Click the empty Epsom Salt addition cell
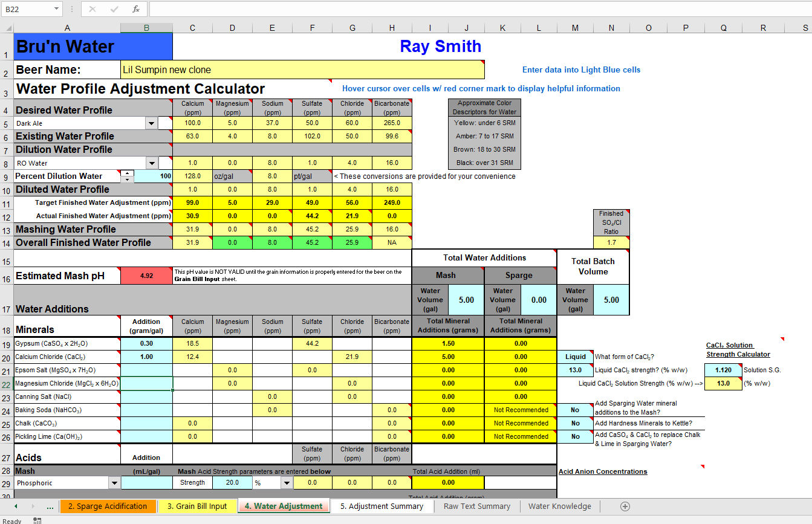This screenshot has width=812, height=524. coord(146,370)
